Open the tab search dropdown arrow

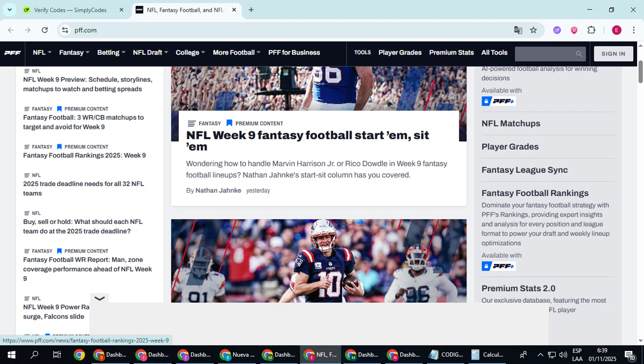pyautogui.click(x=9, y=10)
